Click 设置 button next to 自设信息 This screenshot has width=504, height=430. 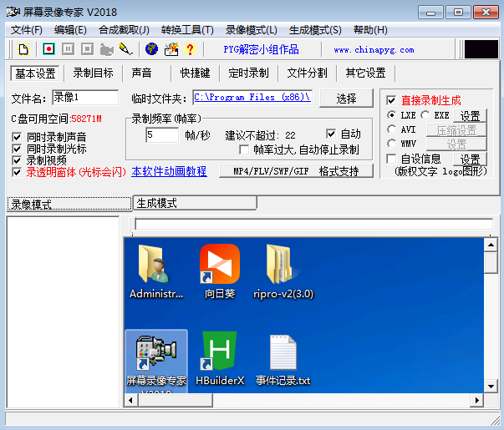pyautogui.click(x=470, y=159)
